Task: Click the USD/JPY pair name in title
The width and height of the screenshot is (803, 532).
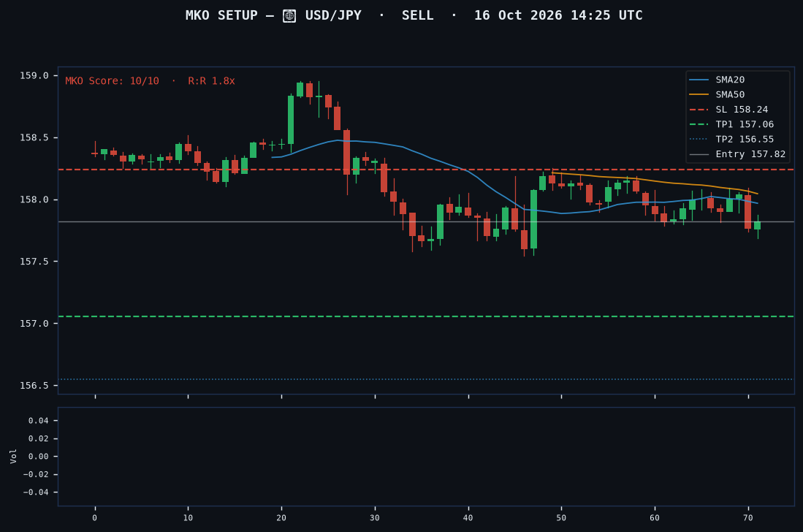Action: 333,15
